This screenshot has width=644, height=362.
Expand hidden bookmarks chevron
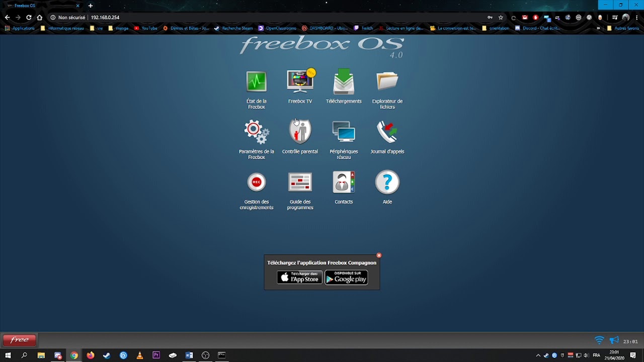[x=598, y=28]
